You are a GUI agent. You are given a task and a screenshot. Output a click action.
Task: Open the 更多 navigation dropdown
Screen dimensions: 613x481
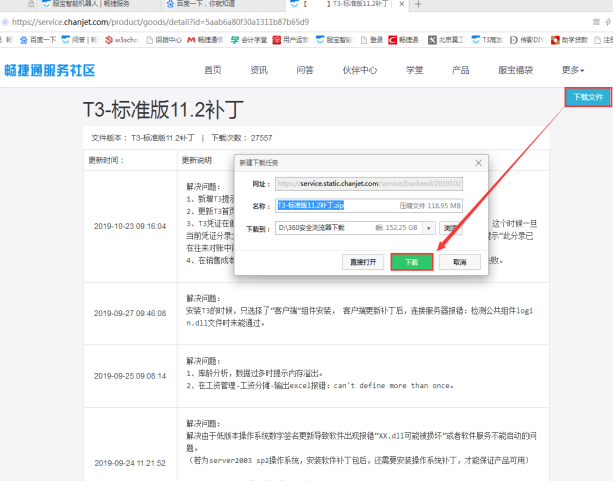572,70
